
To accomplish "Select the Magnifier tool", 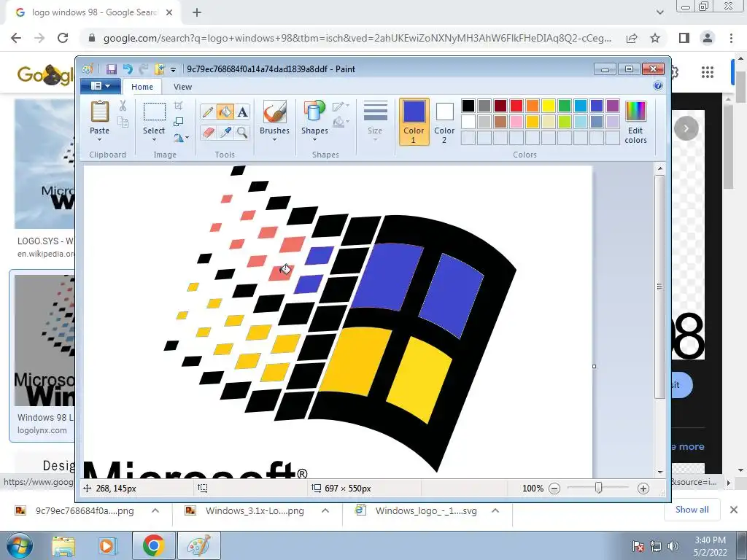I will [x=242, y=132].
